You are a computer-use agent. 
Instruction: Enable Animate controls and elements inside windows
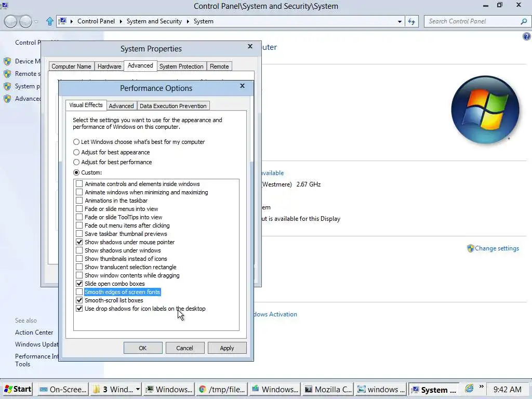click(79, 184)
